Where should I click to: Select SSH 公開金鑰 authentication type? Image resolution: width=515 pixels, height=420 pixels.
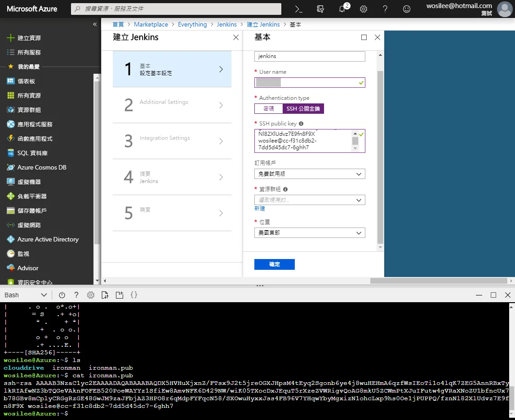303,109
